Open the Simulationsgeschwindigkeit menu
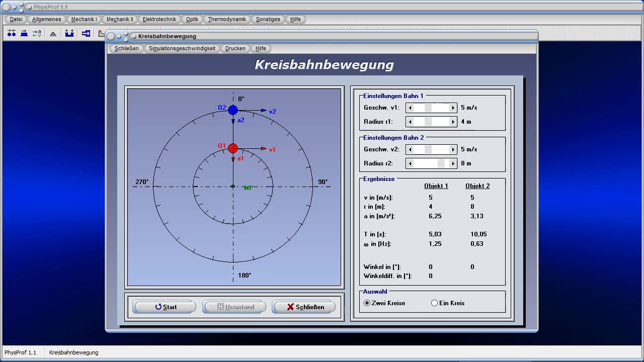The image size is (644, 362). click(182, 48)
